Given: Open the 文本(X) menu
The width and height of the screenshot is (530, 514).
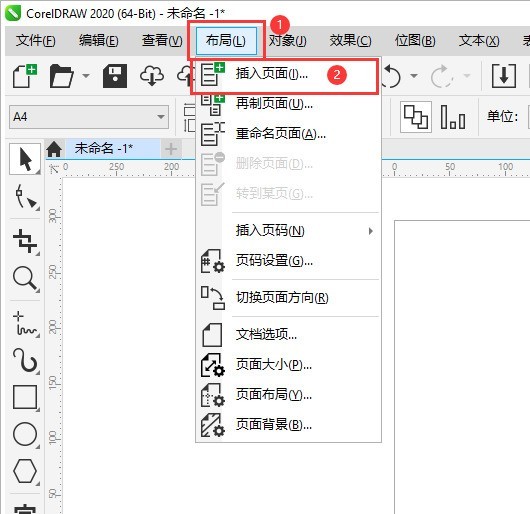Looking at the screenshot, I should [479, 41].
